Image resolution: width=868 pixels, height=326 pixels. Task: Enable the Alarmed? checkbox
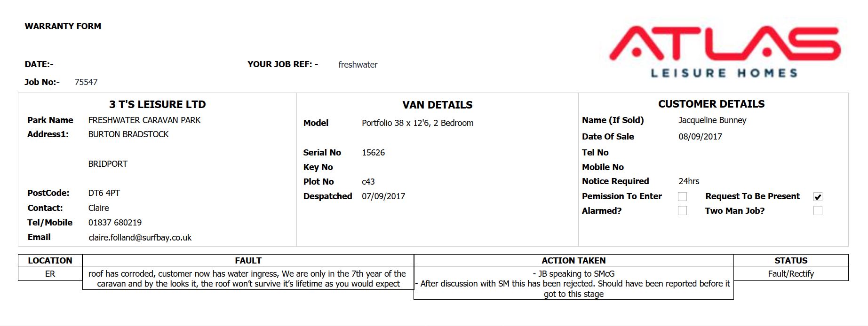click(682, 211)
